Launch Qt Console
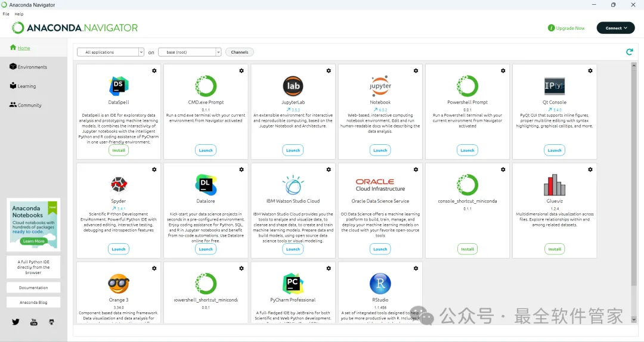 555,150
